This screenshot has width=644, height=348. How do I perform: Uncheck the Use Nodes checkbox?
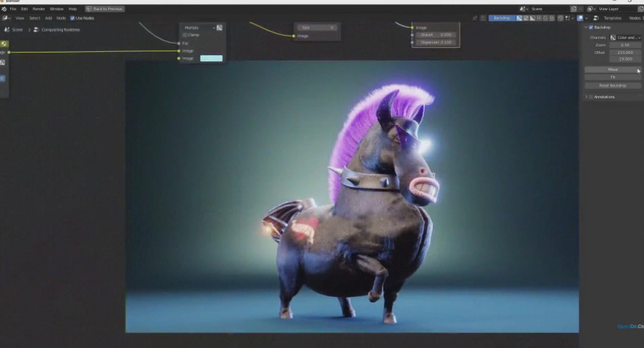click(73, 18)
